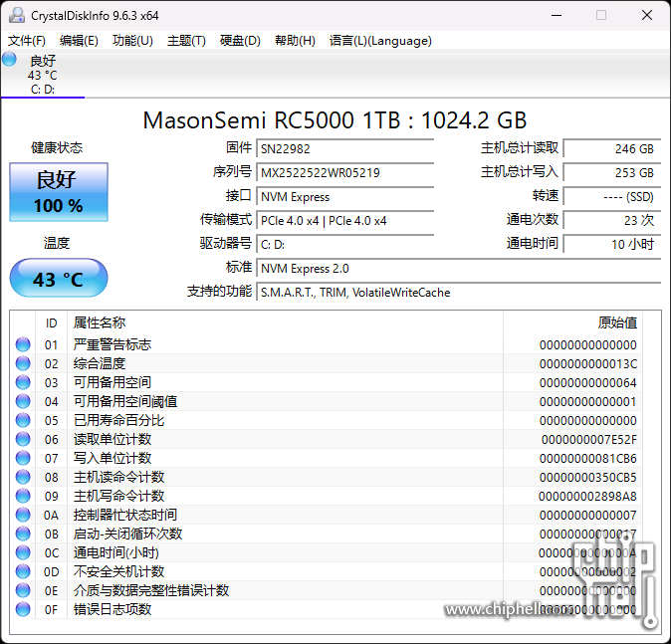Click the status orb for attribute 03
Screen dimensions: 671x644
click(x=23, y=382)
